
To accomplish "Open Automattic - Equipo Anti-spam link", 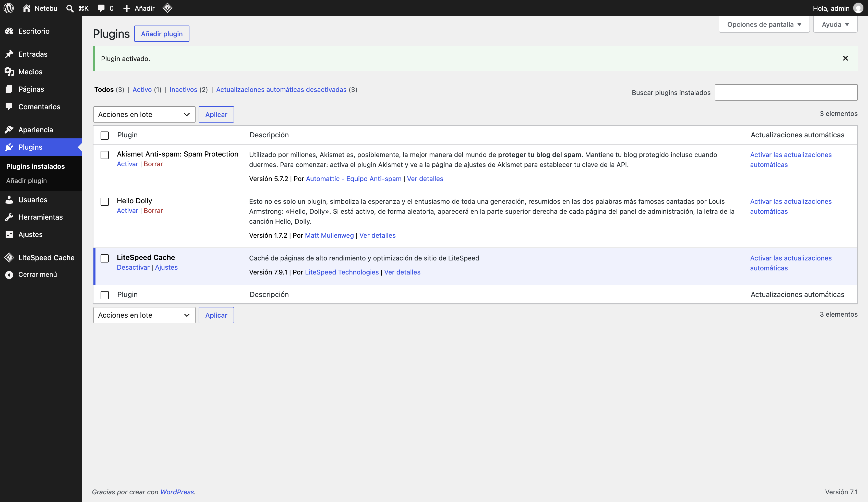I will [354, 178].
